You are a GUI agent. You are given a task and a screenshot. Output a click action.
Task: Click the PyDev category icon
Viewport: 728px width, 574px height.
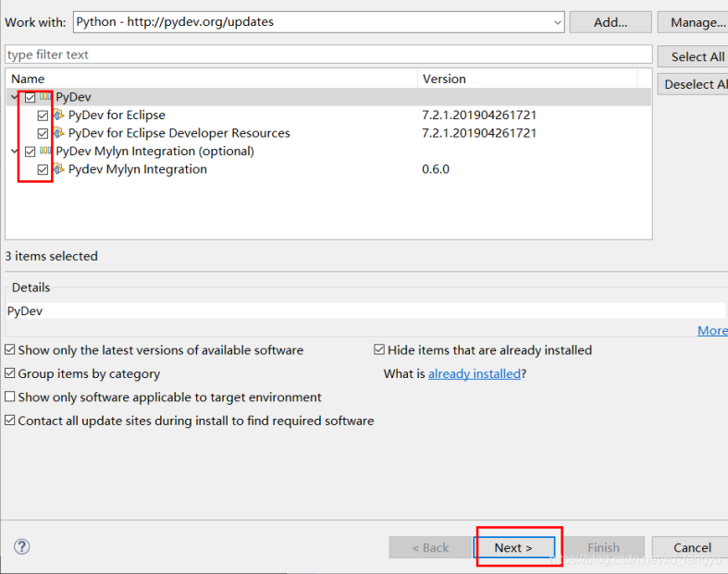pos(45,97)
